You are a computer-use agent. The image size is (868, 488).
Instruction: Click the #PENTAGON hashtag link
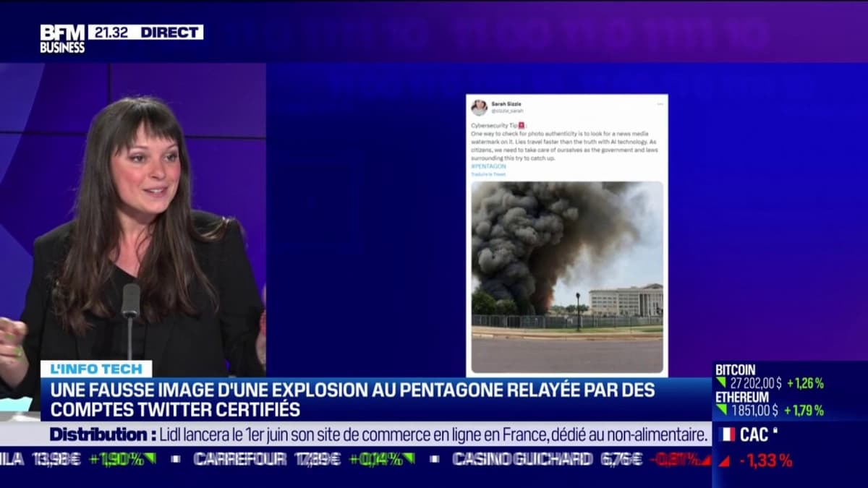[488, 166]
